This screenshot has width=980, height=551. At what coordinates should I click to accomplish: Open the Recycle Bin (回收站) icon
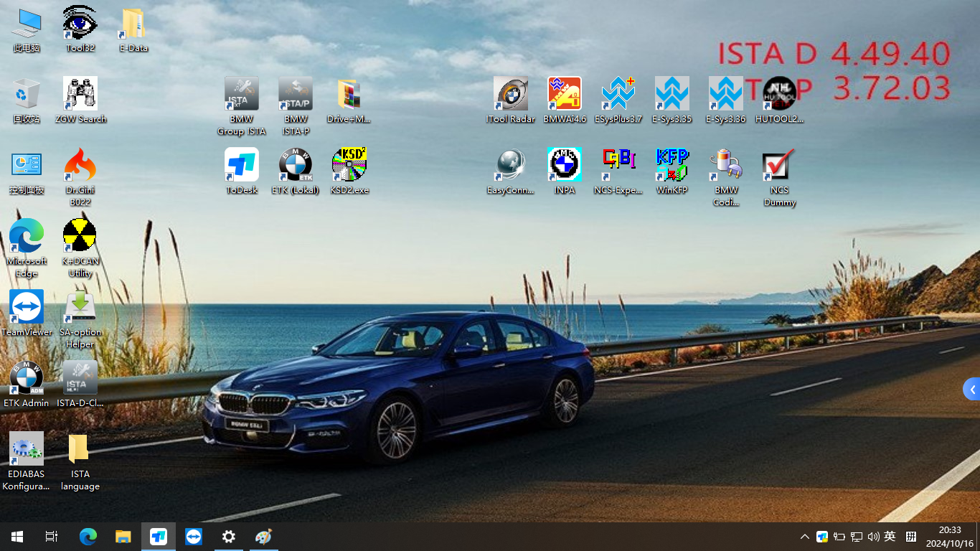point(27,100)
